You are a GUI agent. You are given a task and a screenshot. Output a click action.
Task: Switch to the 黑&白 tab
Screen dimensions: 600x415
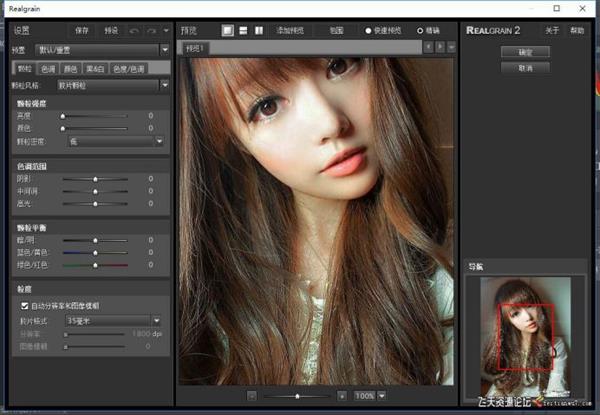95,68
